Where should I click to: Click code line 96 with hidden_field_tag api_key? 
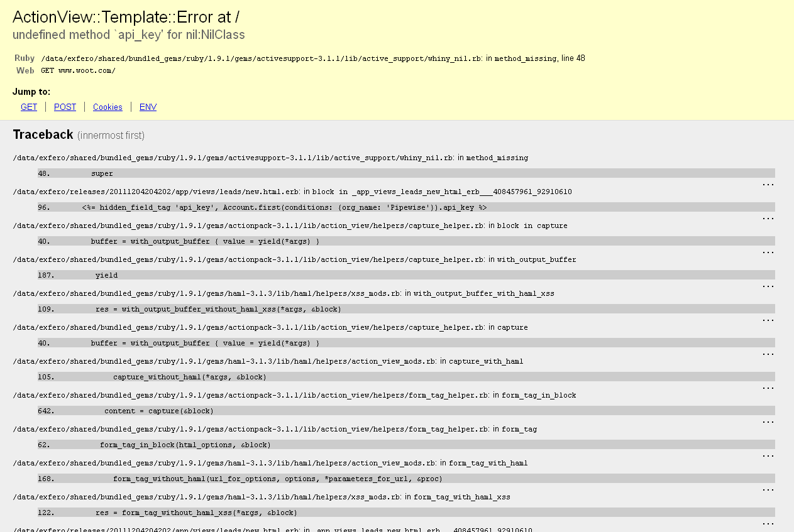pyautogui.click(x=284, y=207)
